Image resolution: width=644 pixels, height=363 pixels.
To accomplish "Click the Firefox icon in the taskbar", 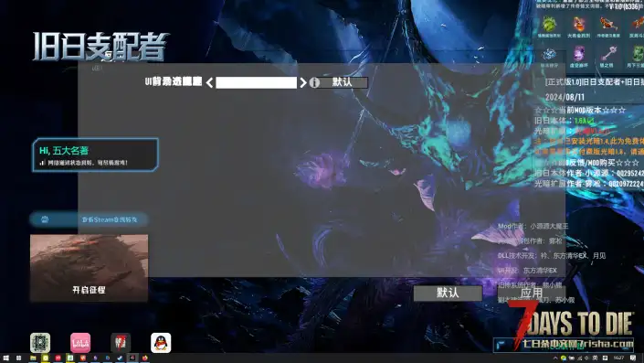I will point(144,358).
